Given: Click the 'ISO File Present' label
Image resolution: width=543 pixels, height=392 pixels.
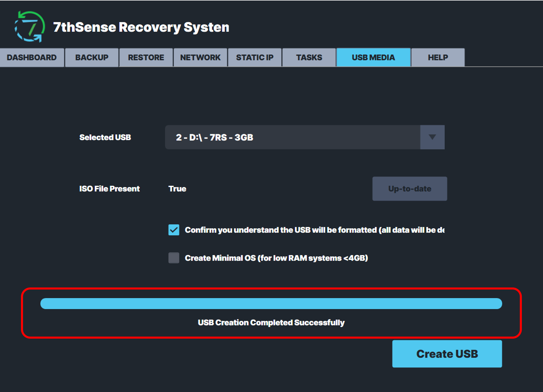Looking at the screenshot, I should (x=109, y=189).
